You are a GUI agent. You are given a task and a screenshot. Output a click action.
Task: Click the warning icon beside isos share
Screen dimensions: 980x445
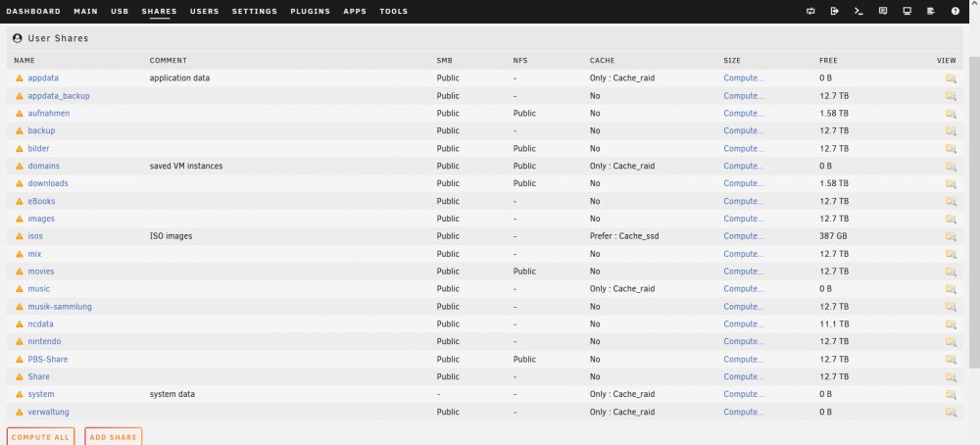point(20,236)
